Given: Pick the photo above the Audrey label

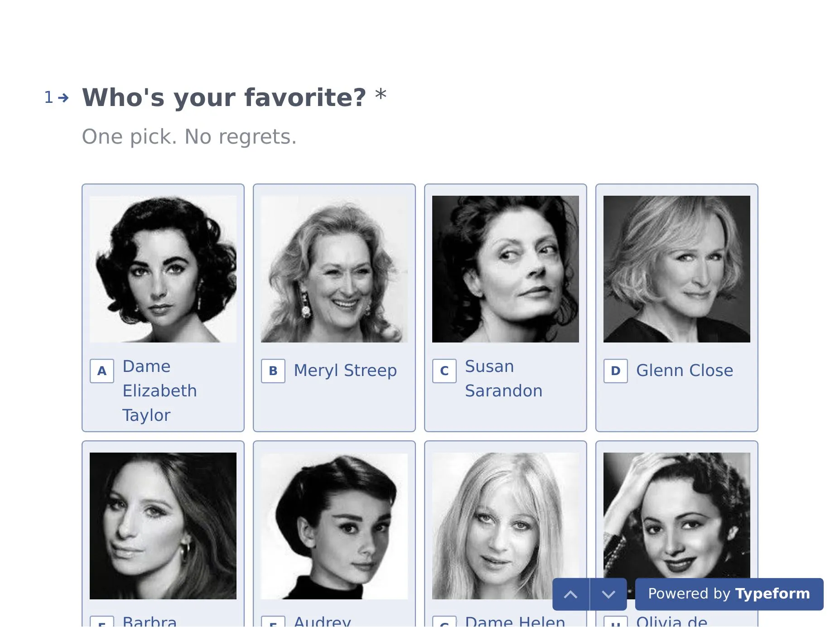Looking at the screenshot, I should coord(334,526).
